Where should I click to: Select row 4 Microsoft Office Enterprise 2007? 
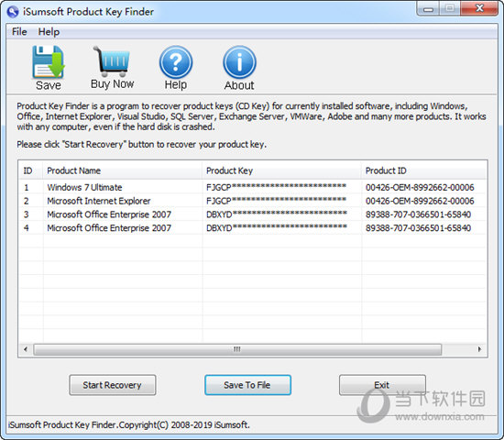pyautogui.click(x=252, y=227)
